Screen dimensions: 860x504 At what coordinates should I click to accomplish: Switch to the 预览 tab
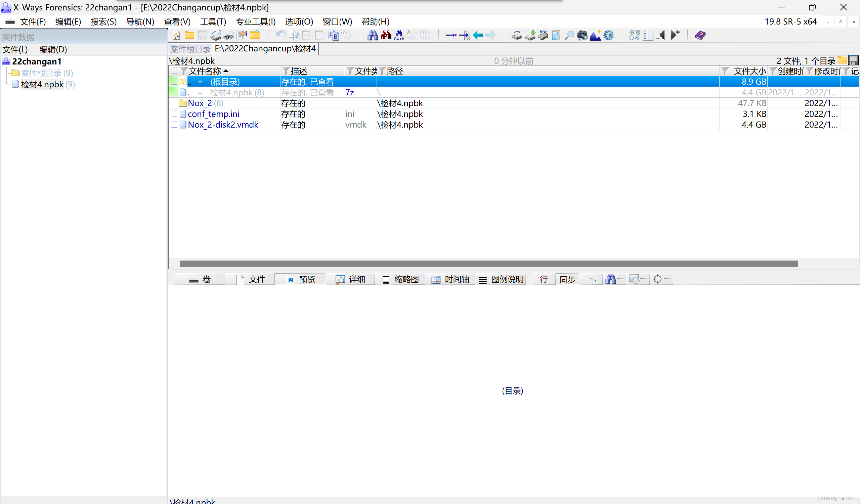(300, 279)
